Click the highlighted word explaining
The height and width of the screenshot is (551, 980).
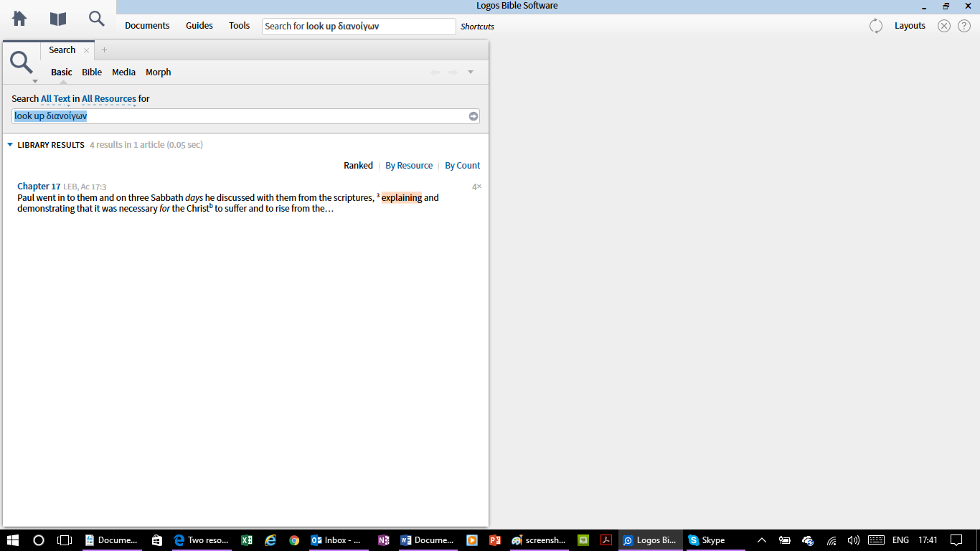point(402,198)
